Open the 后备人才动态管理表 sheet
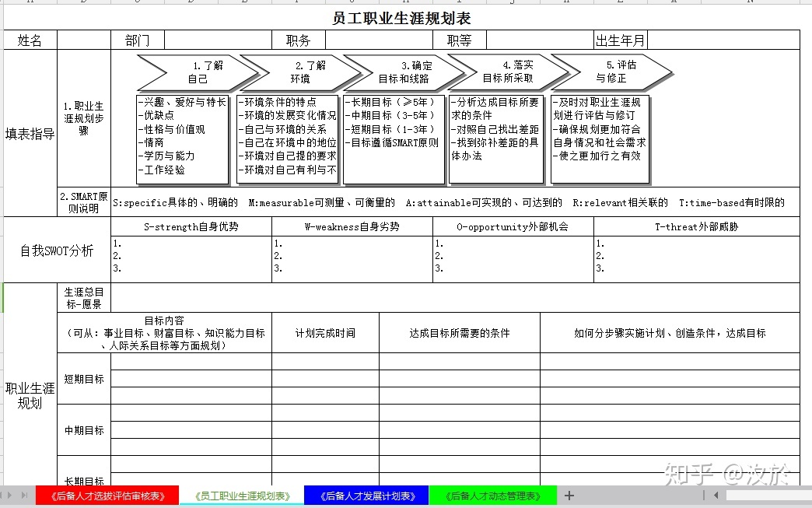 494,496
